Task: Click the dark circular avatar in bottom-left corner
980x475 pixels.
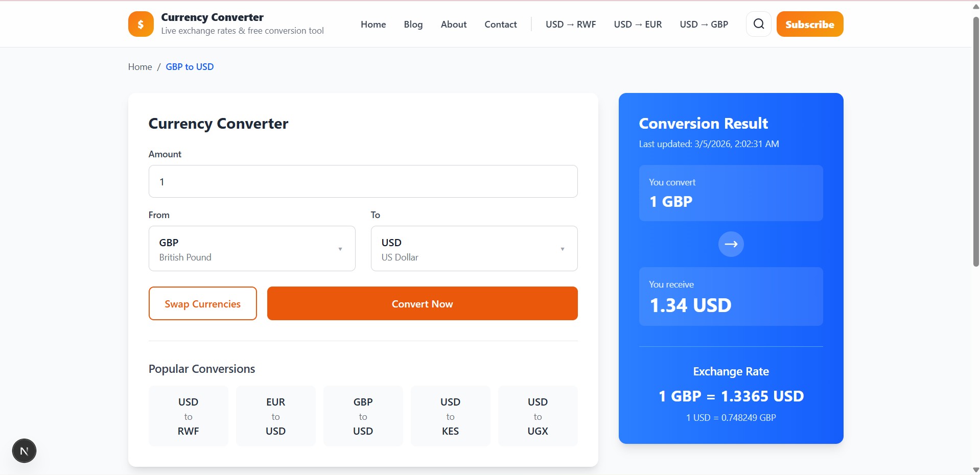Action: 24,450
